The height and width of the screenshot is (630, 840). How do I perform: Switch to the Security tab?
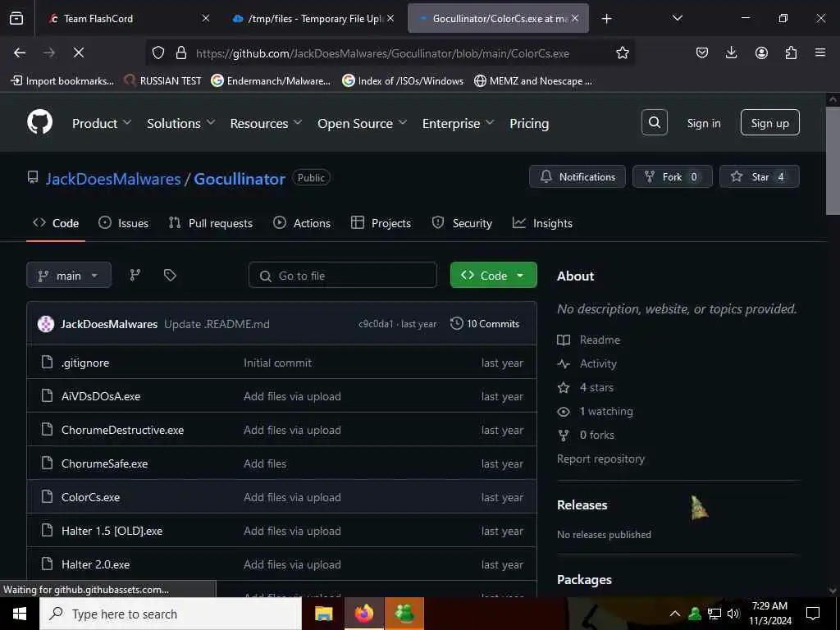pyautogui.click(x=463, y=223)
